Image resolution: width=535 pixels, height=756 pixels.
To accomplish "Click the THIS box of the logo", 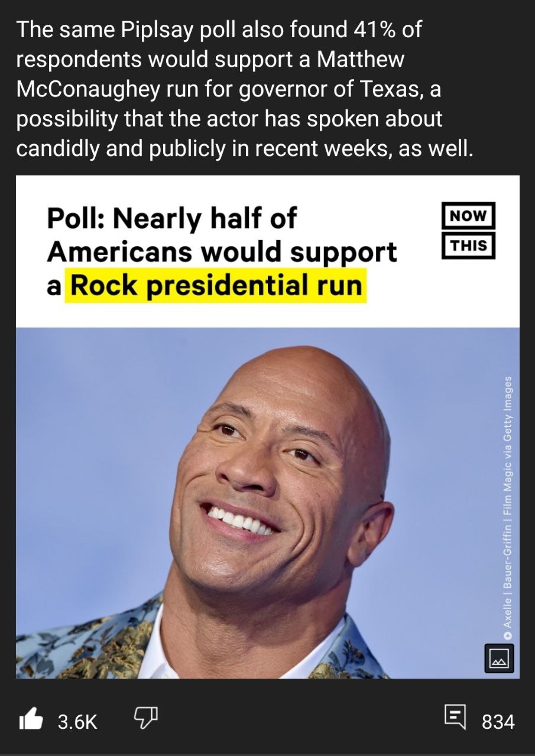I will coord(469,245).
